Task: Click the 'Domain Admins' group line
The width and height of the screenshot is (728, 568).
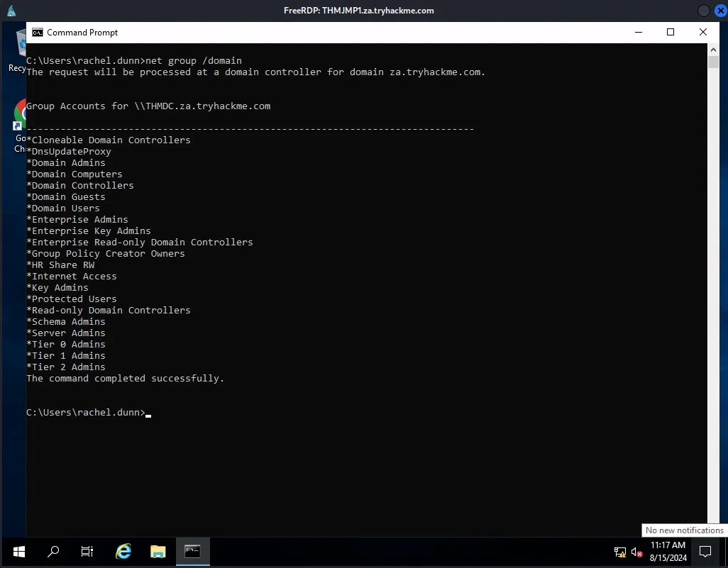Action: click(66, 163)
